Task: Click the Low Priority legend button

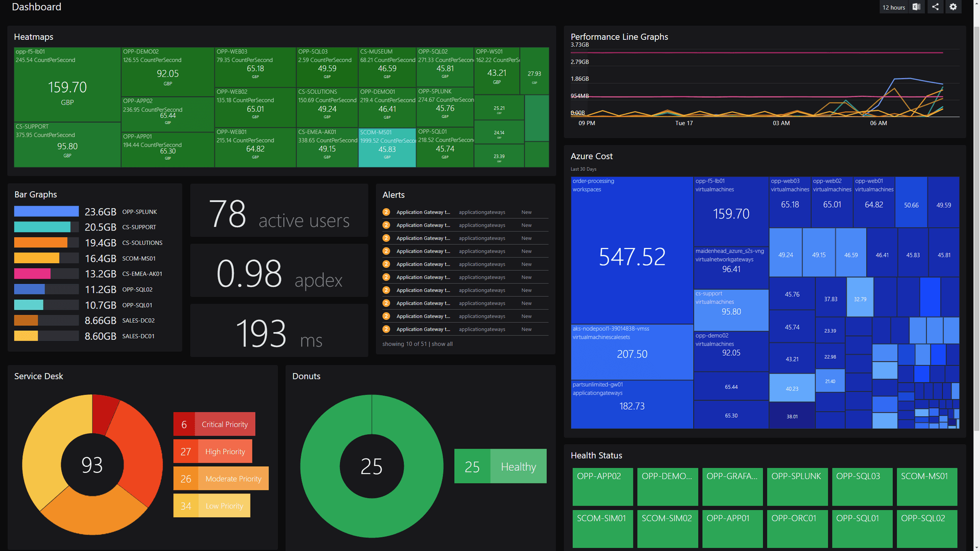Action: click(212, 506)
